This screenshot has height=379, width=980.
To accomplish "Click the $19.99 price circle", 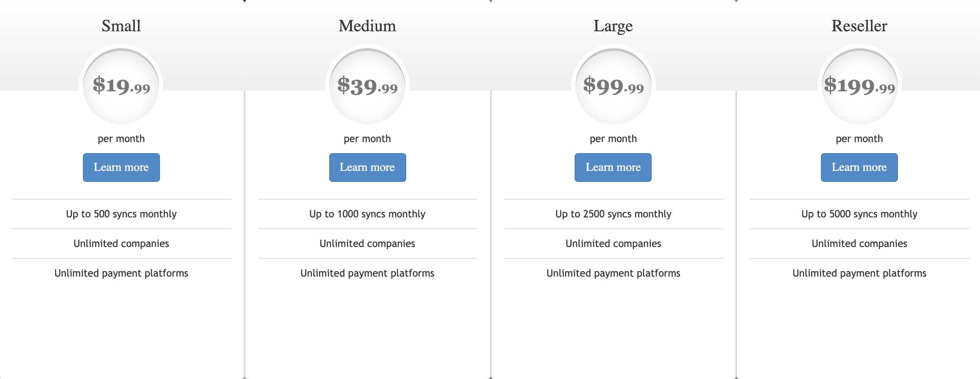I will [x=121, y=86].
